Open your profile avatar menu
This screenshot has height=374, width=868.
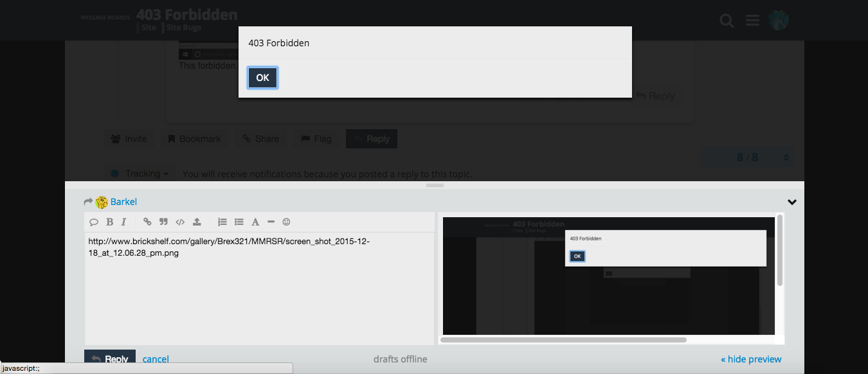pyautogui.click(x=779, y=20)
